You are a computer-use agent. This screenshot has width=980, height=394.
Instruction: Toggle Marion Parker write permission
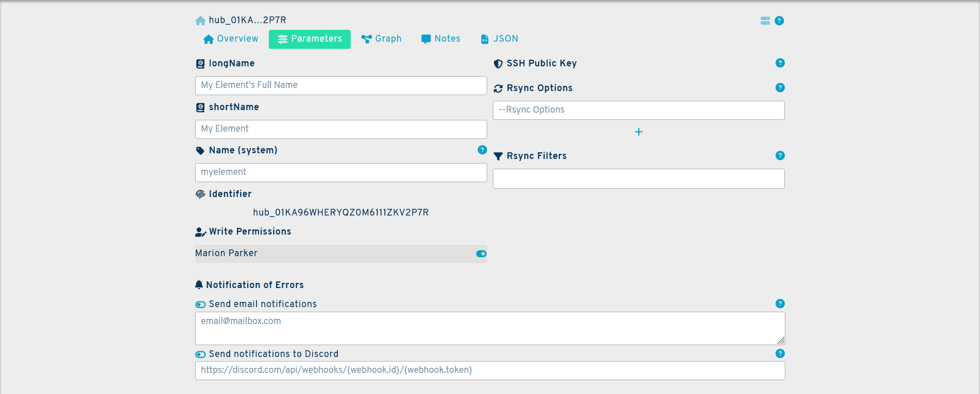click(481, 254)
